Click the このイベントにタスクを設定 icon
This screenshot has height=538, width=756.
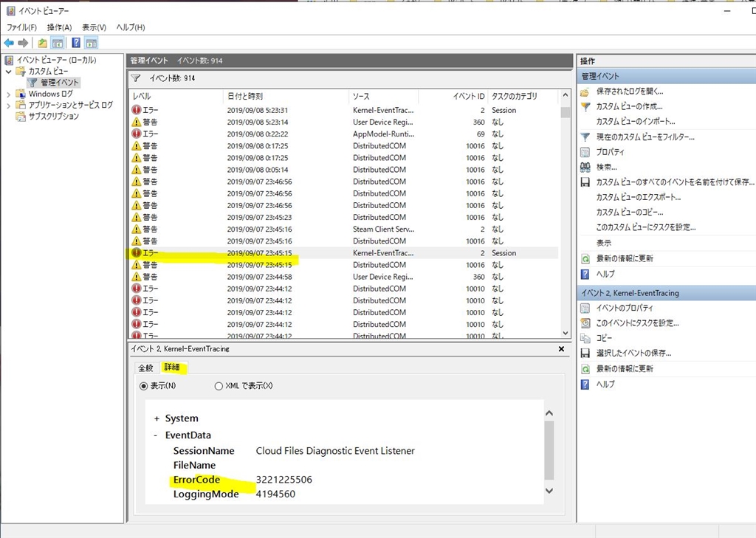click(x=585, y=323)
